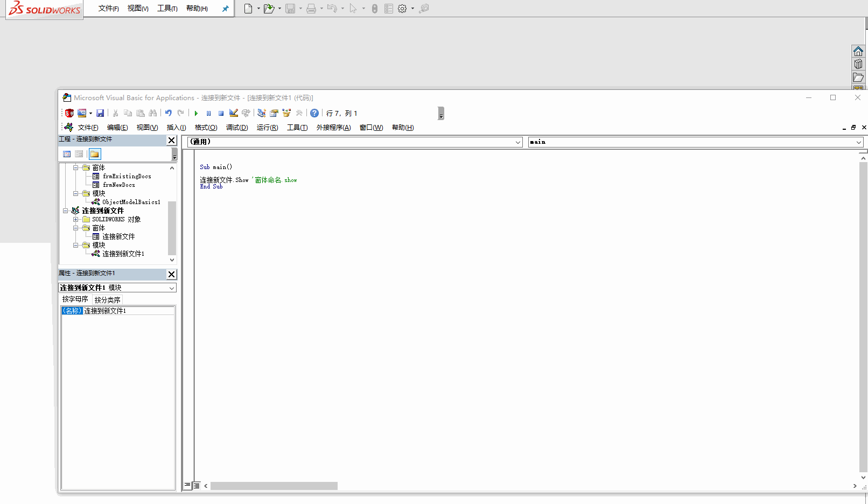This screenshot has height=504, width=868.
Task: Run the macro with the green play icon
Action: [196, 113]
